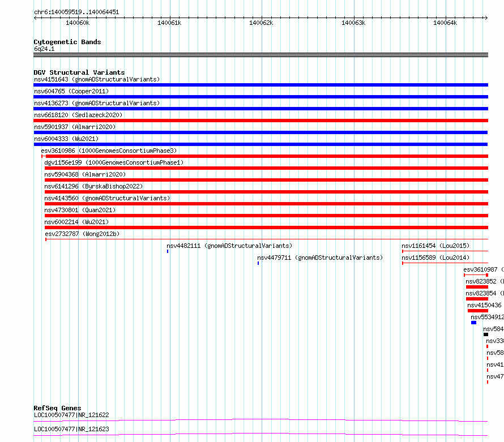Open variant nsv4151643 (gnomADStructuralVariants)
Screen dimensions: 504x442
pos(260,85)
